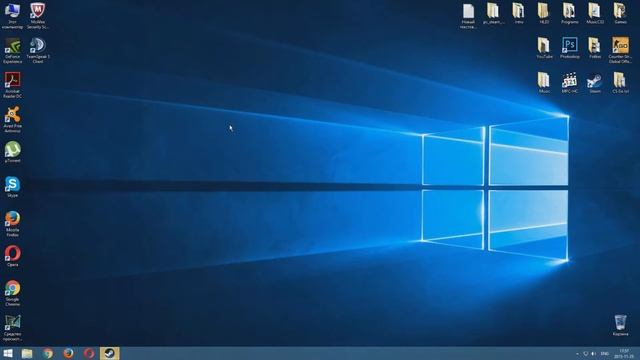Open Google Chrome from the taskbar
The height and width of the screenshot is (360, 640).
click(x=48, y=353)
